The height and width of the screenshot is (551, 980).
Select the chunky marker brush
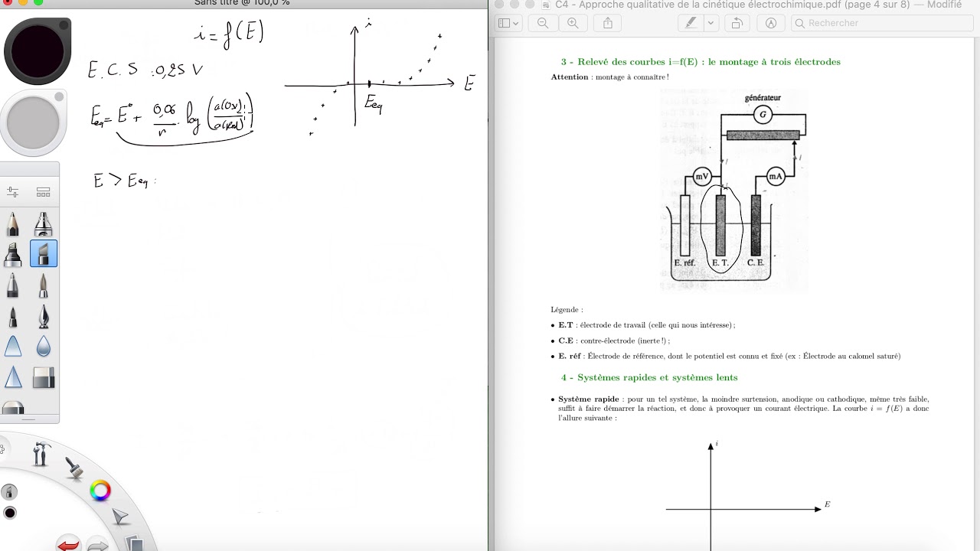coord(13,254)
